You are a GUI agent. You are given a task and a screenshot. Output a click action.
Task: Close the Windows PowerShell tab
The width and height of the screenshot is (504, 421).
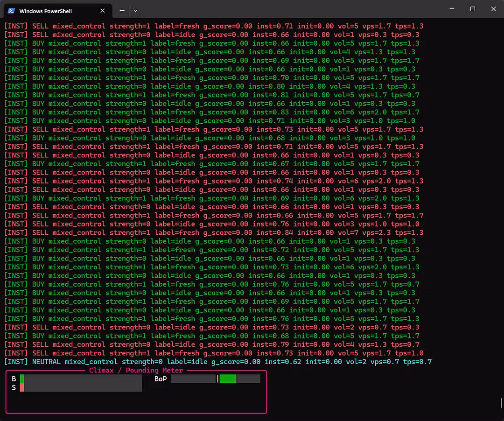tap(103, 11)
